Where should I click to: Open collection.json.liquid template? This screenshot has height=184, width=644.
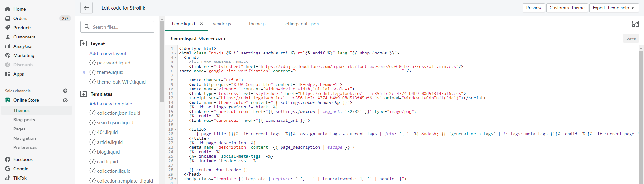pyautogui.click(x=119, y=113)
